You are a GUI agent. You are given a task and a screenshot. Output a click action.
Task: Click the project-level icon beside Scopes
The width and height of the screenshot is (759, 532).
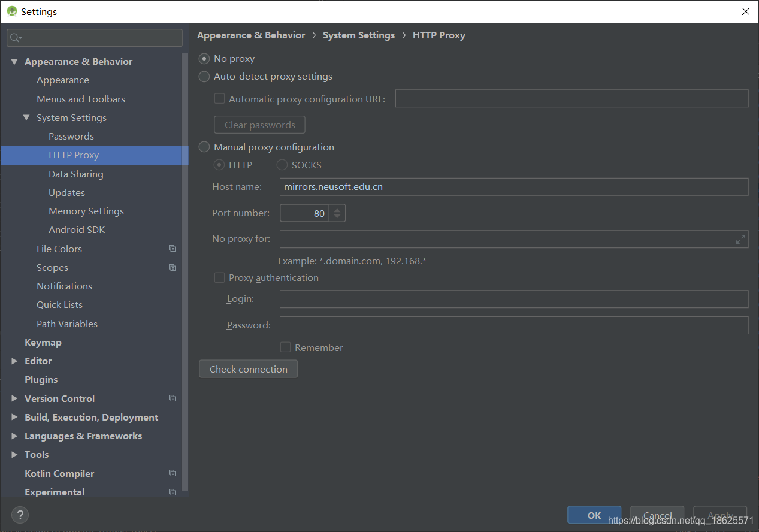tap(172, 267)
